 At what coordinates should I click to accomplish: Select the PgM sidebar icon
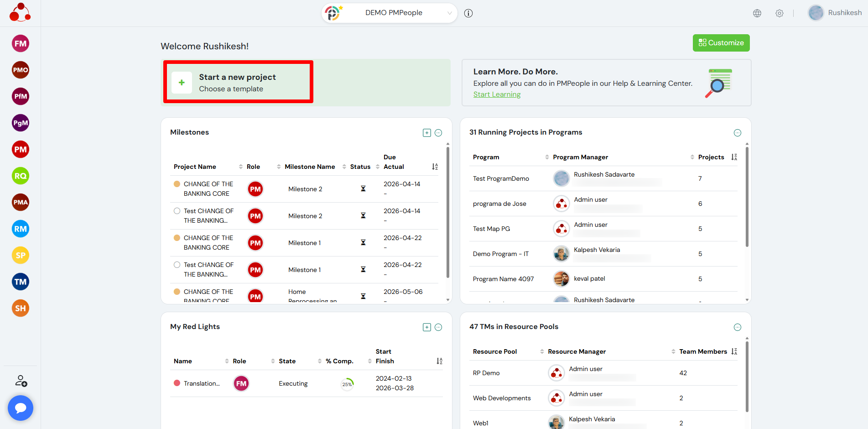(21, 123)
